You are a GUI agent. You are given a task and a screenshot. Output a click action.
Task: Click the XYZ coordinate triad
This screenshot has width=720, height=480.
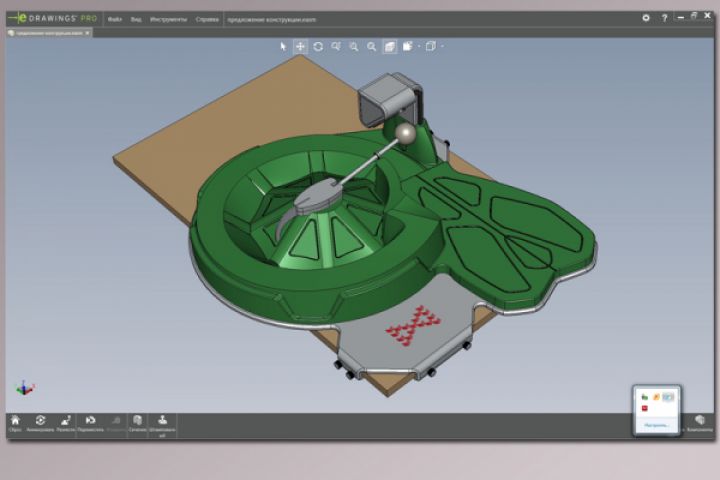pyautogui.click(x=25, y=389)
